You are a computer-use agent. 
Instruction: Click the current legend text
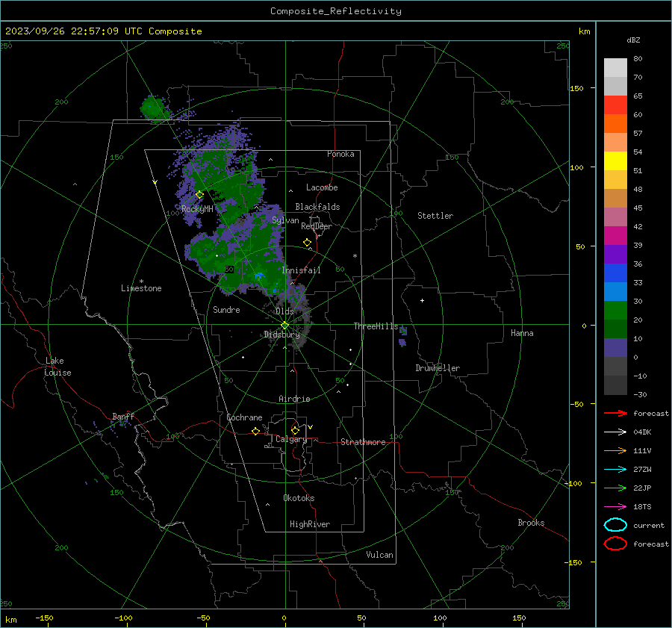pyautogui.click(x=649, y=525)
